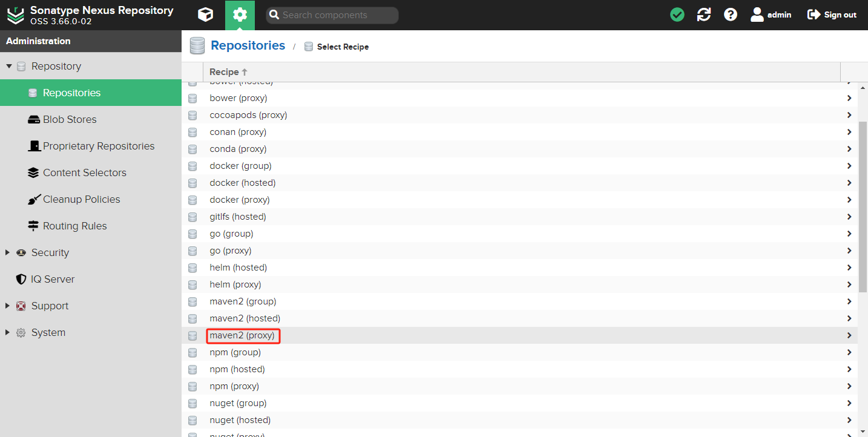Click Sign out
This screenshot has width=868, height=437.
point(832,15)
